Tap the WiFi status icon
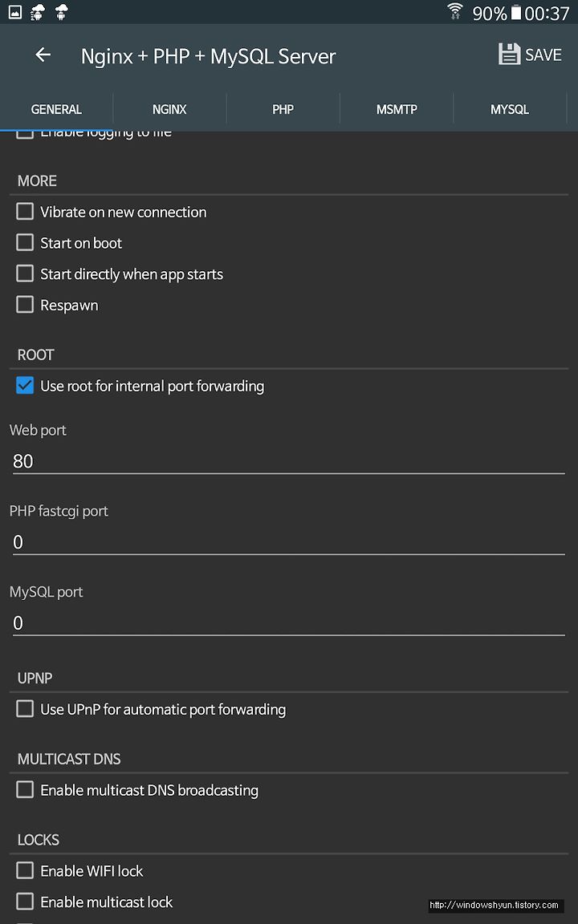The width and height of the screenshot is (578, 924). pos(454,11)
